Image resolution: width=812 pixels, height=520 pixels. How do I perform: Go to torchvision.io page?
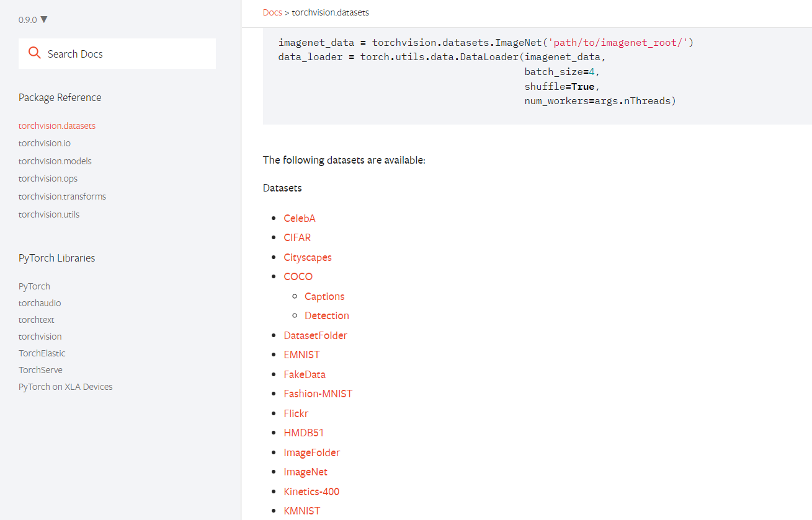click(45, 143)
